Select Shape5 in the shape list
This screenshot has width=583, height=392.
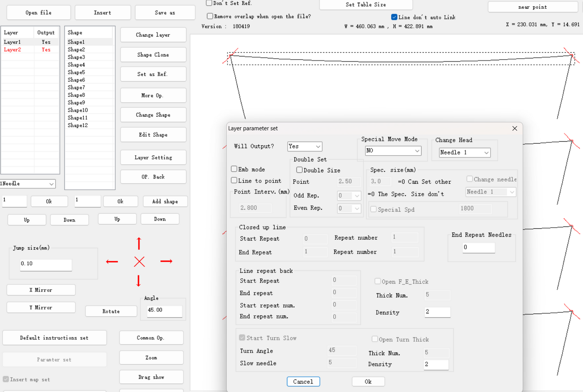[77, 72]
